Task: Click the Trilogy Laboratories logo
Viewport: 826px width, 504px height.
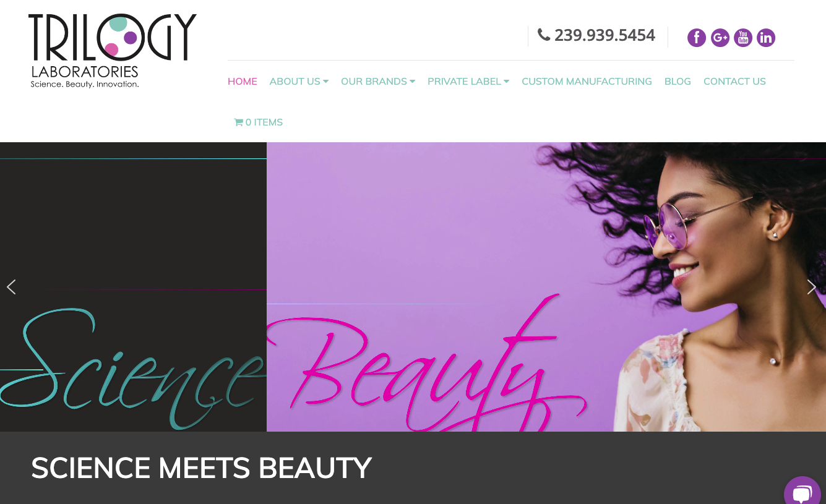Action: point(113,51)
